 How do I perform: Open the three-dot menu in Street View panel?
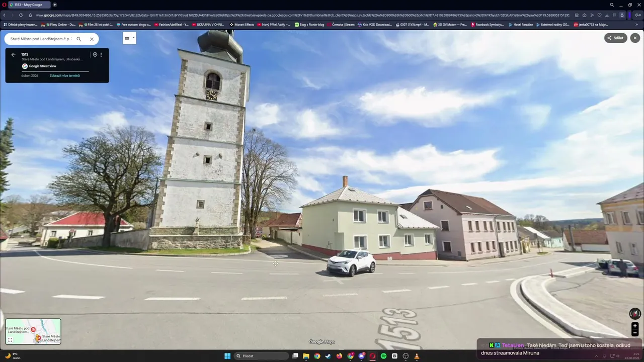(101, 55)
